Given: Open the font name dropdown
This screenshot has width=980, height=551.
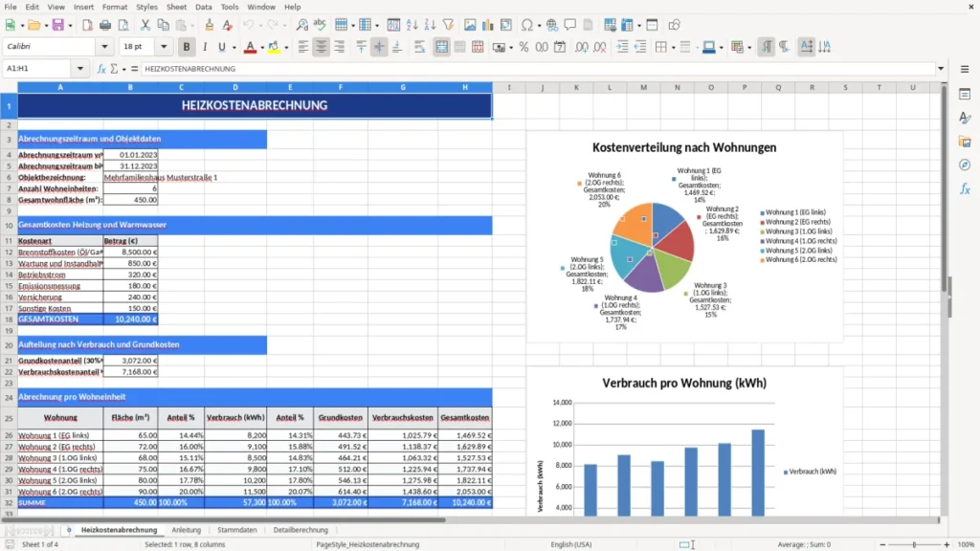Looking at the screenshot, I should pyautogui.click(x=104, y=46).
